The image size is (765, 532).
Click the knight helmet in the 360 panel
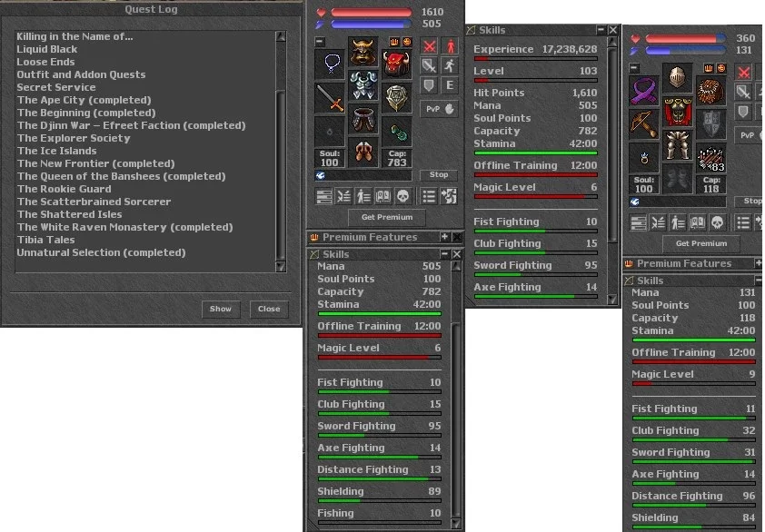[x=677, y=77]
